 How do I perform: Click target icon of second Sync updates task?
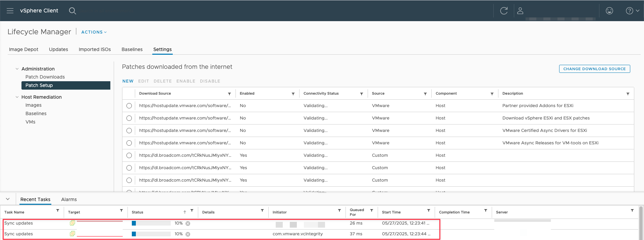point(72,234)
